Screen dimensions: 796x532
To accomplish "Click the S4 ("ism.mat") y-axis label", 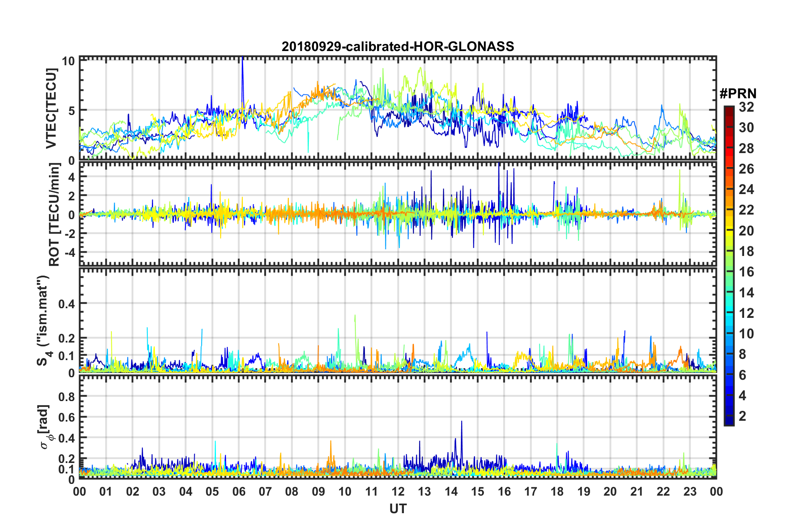I will pos(44,320).
